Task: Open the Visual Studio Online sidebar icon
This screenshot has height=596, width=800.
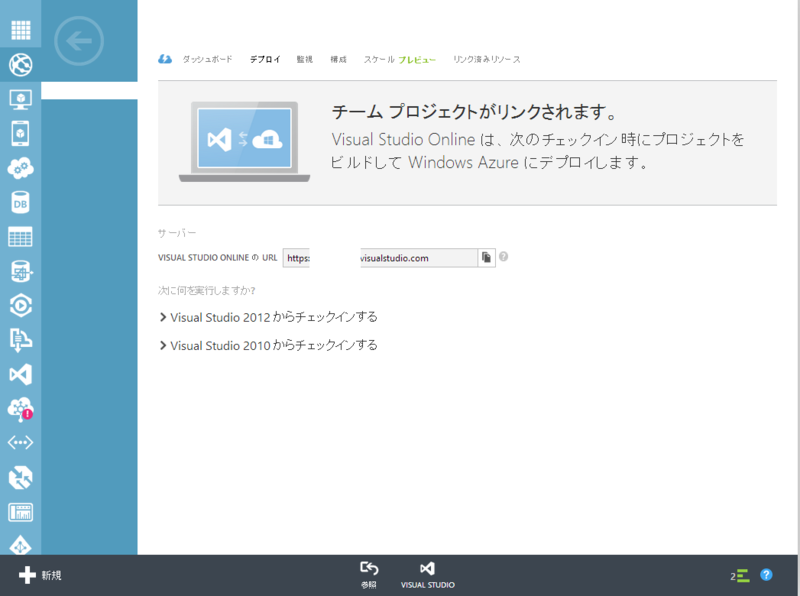Action: pyautogui.click(x=20, y=375)
